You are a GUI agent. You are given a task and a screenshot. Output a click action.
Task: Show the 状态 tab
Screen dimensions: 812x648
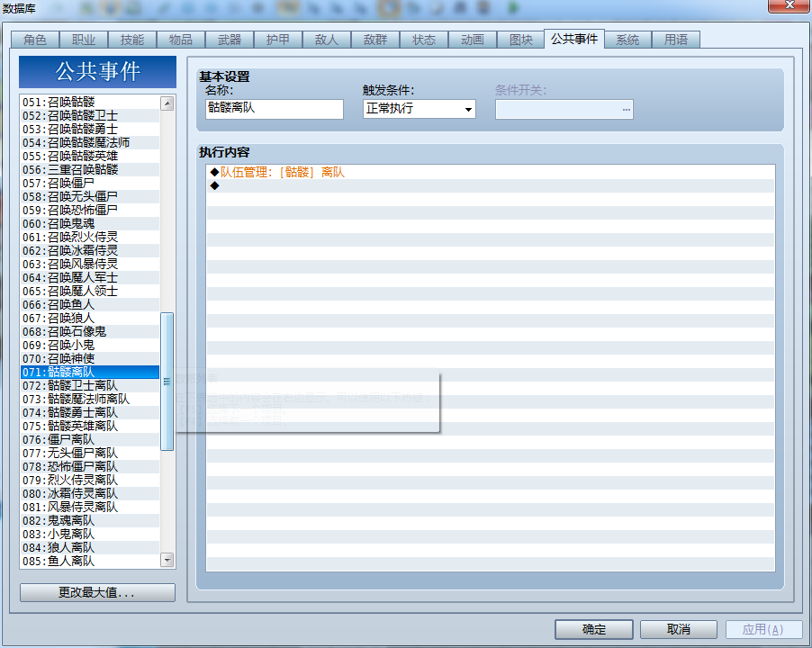click(424, 40)
